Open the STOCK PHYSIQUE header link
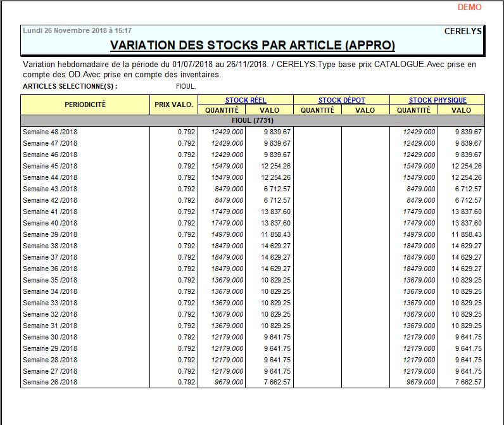The image size is (504, 425). click(437, 100)
